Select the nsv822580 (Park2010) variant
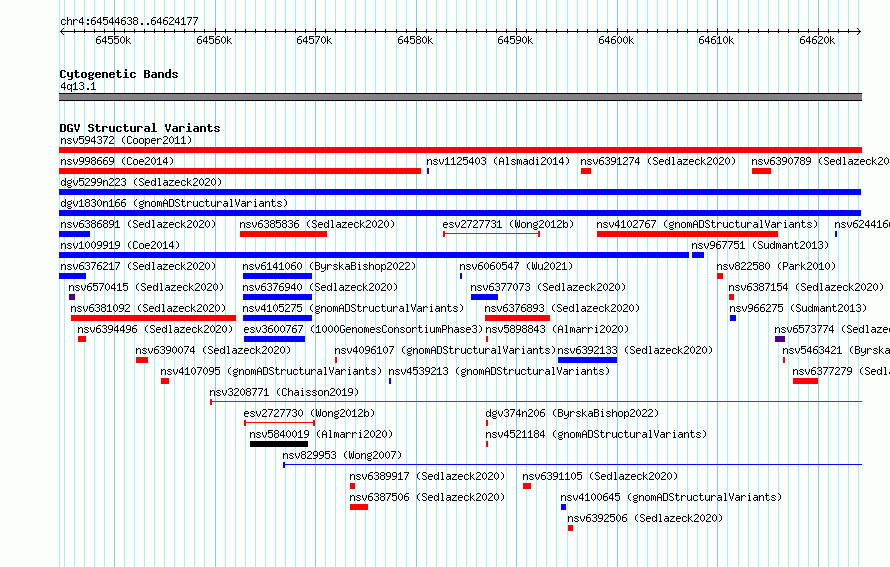Screen dimensions: 890x567 (776, 266)
